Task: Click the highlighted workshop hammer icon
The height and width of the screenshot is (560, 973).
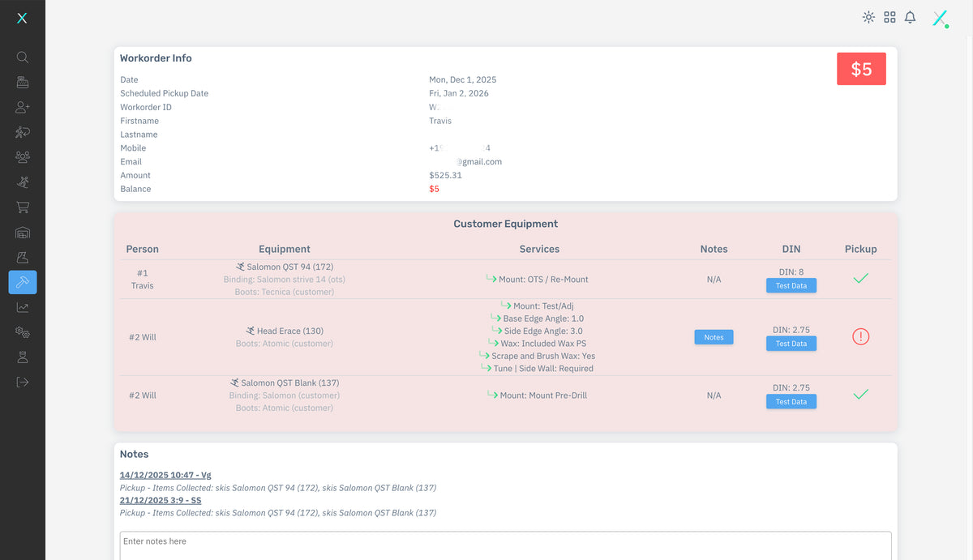Action: tap(23, 282)
